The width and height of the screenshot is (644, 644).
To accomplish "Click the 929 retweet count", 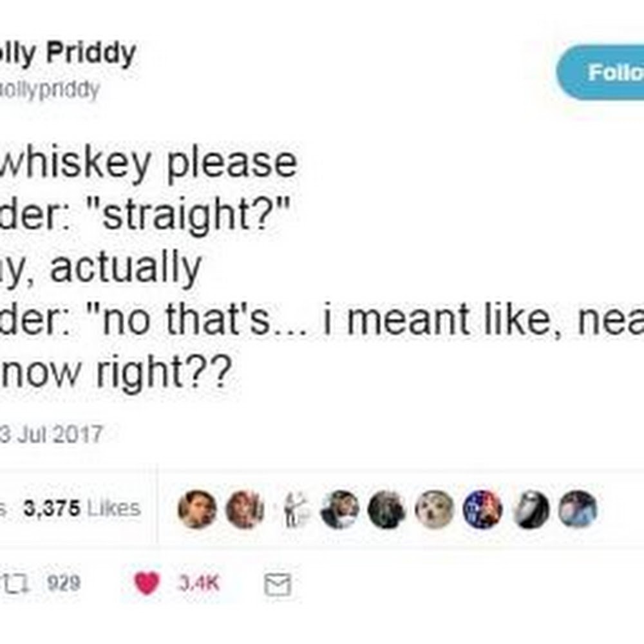I will (x=63, y=584).
